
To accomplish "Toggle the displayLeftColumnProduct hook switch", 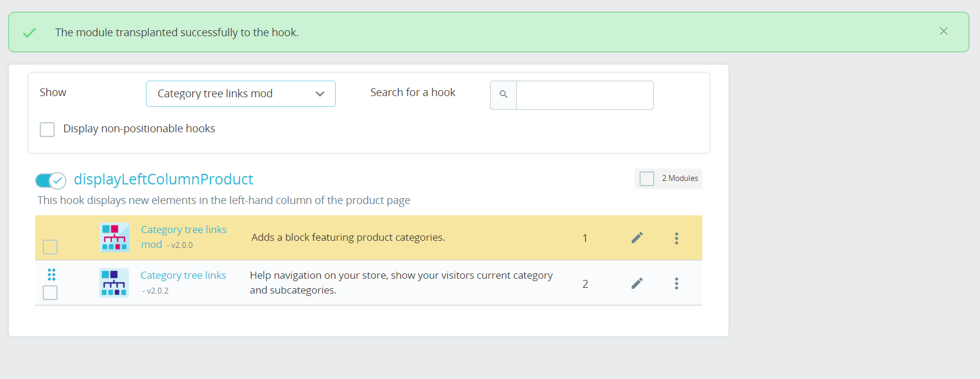I will click(x=50, y=180).
